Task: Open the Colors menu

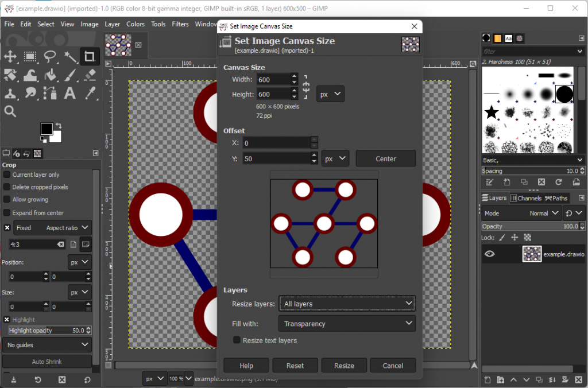Action: [136, 24]
